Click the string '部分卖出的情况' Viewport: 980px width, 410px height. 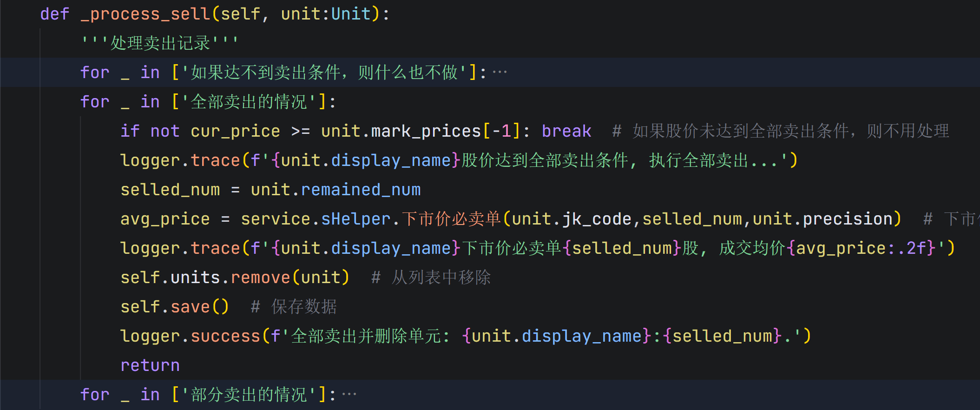[249, 395]
